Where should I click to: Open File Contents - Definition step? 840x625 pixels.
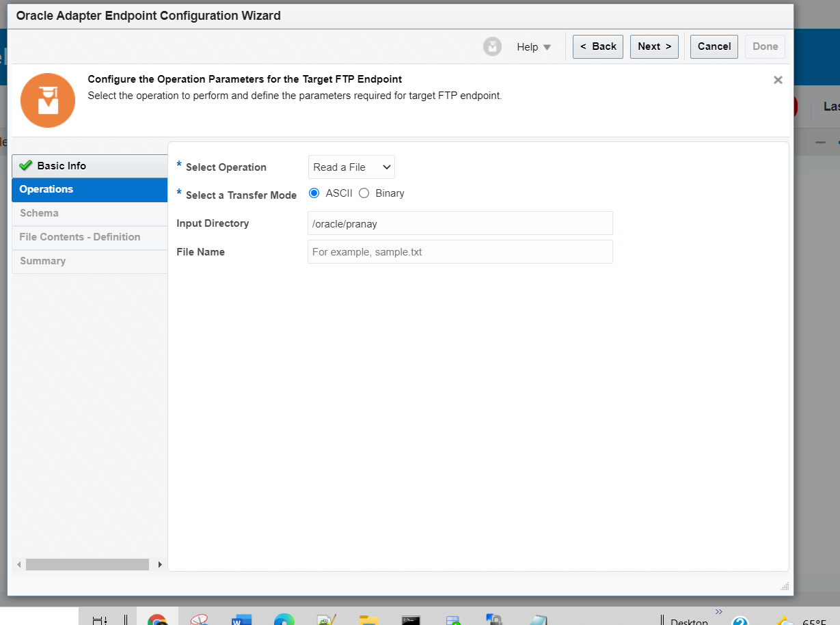[x=90, y=238]
